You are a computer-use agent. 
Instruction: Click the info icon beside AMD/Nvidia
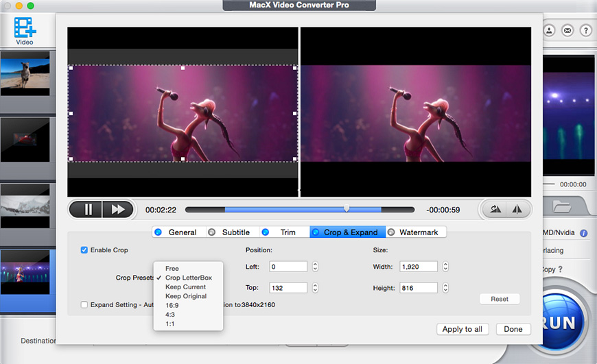coord(583,233)
